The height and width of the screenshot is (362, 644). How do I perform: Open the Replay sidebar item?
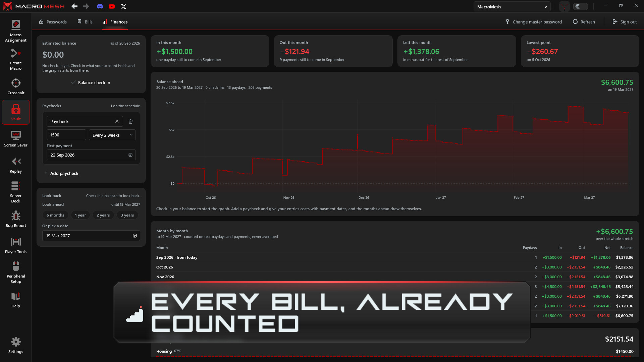(x=16, y=165)
